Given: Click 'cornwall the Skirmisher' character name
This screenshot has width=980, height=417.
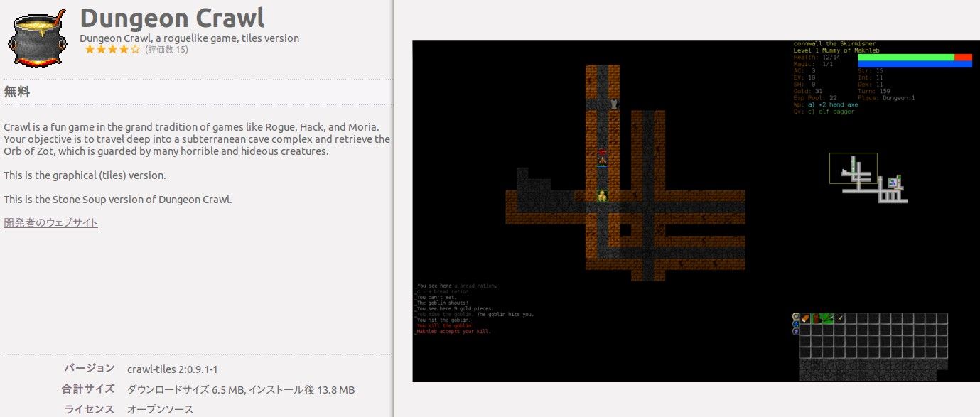Looking at the screenshot, I should (x=835, y=44).
